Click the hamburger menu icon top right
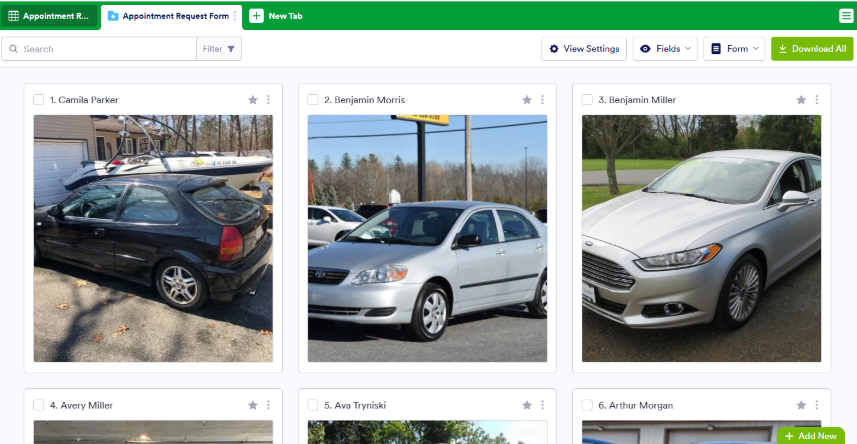The image size is (857, 444). 846,16
